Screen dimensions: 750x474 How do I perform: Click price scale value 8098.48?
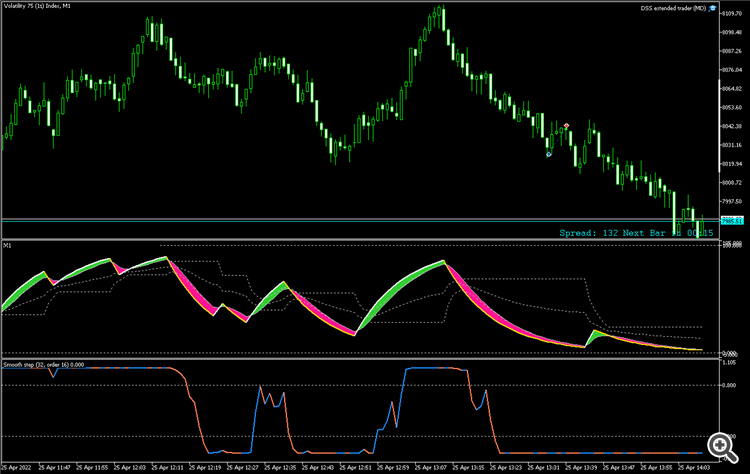732,32
